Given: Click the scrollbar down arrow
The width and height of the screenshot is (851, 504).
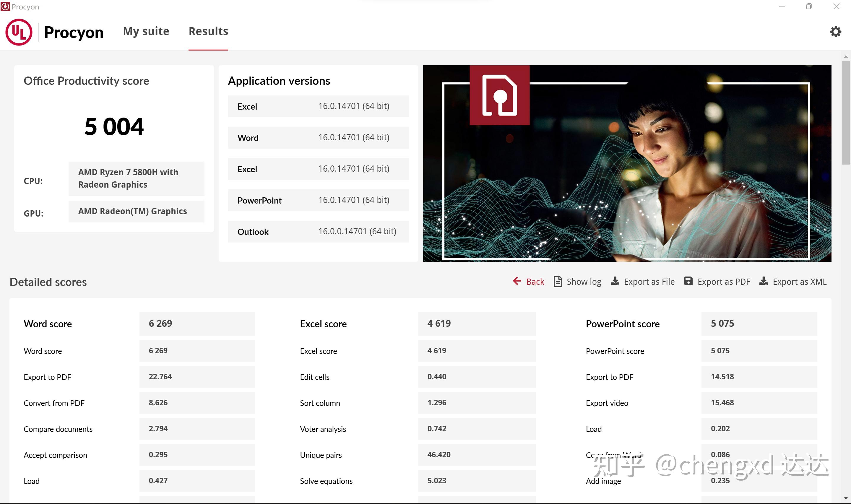Looking at the screenshot, I should coord(846,498).
